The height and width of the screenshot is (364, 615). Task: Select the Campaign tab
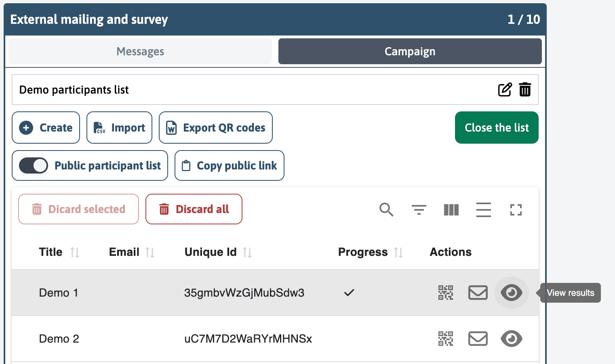pos(410,51)
